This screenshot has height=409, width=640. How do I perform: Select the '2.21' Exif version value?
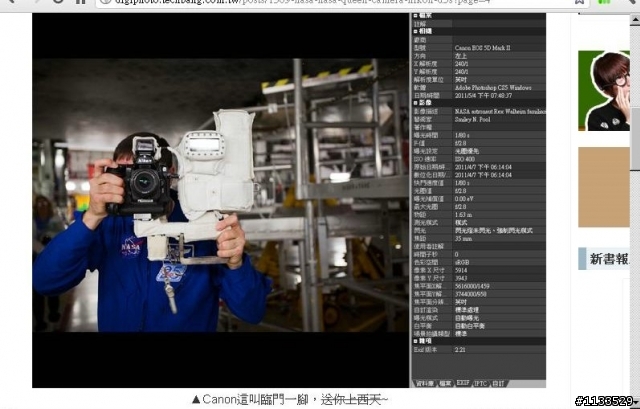[x=460, y=350]
